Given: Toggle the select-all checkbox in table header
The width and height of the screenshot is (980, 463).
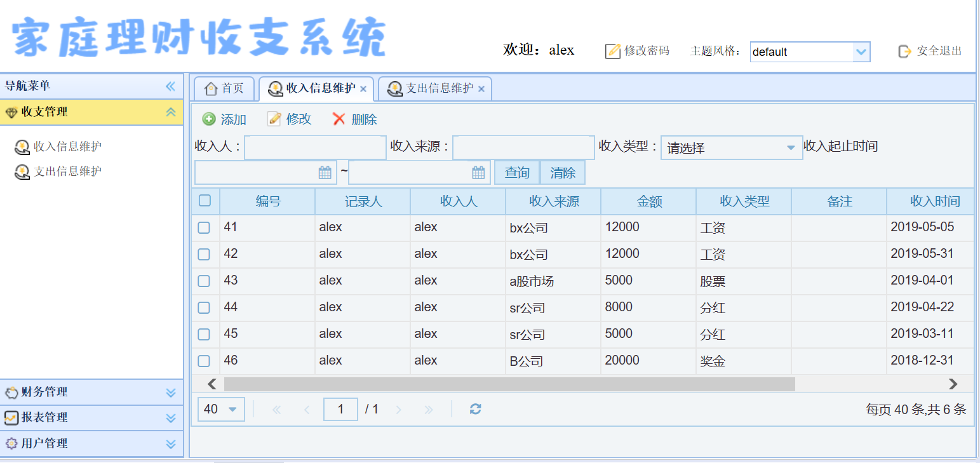Looking at the screenshot, I should click(205, 201).
